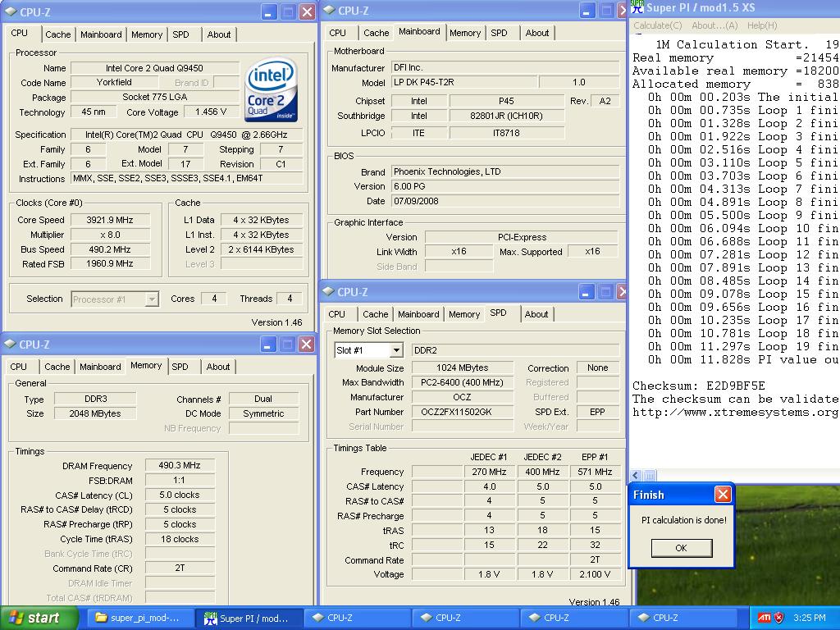Select CPU tab in the Memory window

click(18, 367)
